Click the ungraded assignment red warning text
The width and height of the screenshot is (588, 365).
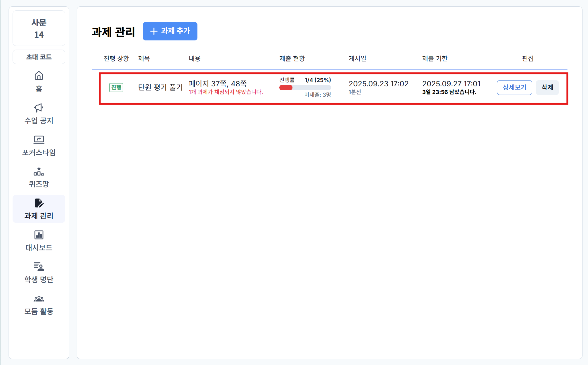[x=226, y=92]
